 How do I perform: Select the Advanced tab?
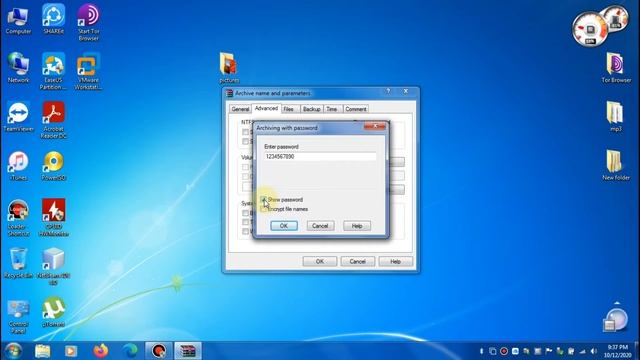[266, 108]
